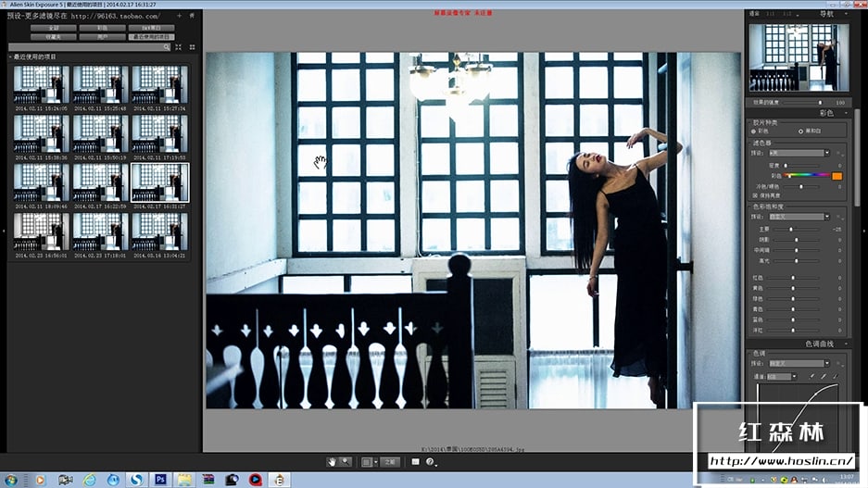The width and height of the screenshot is (868, 488).
Task: Open the preview layout dropdown arrow
Action: click(376, 462)
